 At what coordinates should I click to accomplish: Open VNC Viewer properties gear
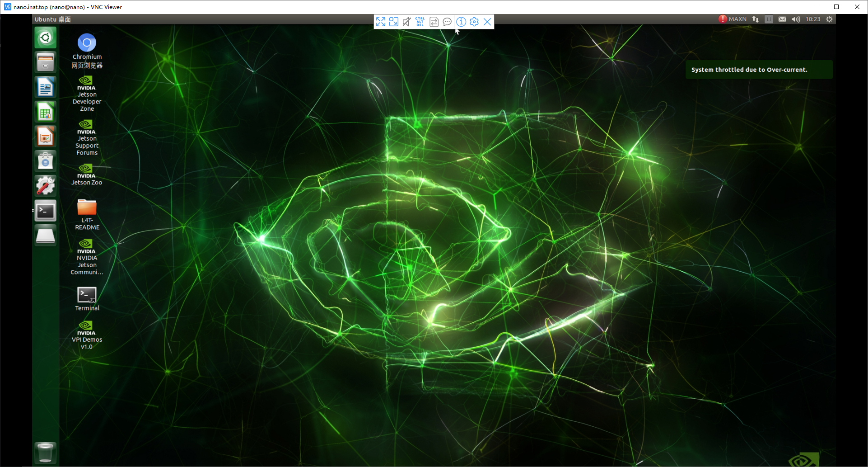tap(474, 22)
